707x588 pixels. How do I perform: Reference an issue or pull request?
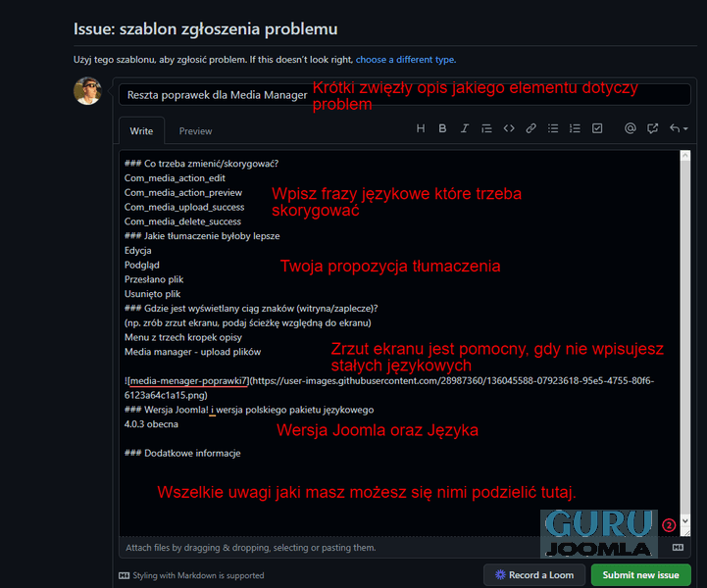652,128
